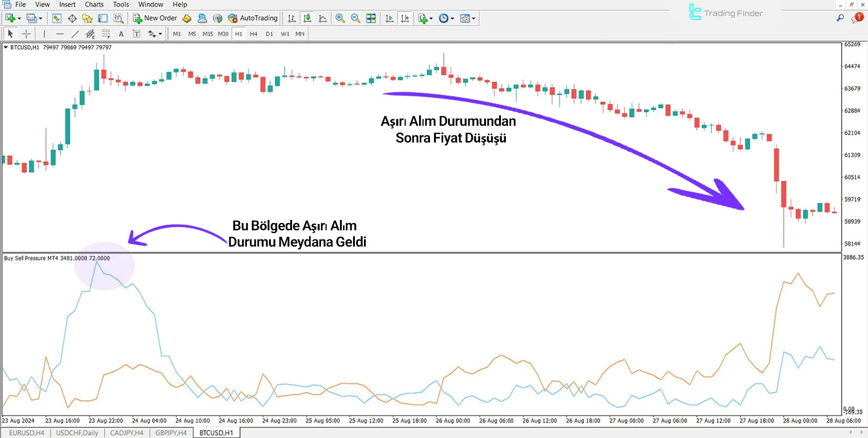Toggle the Terminal panel icon
This screenshot has width=868, height=438.
(103, 18)
